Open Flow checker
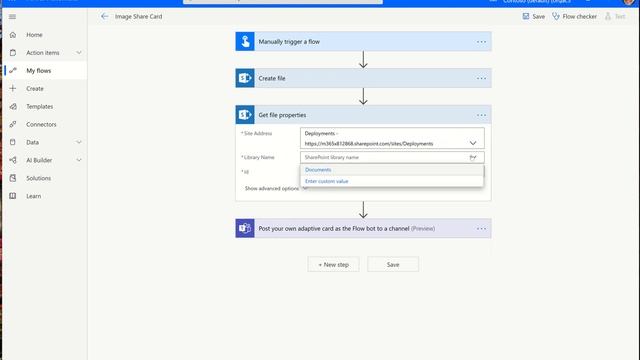Screen dimensions: 640x360 point(574,16)
